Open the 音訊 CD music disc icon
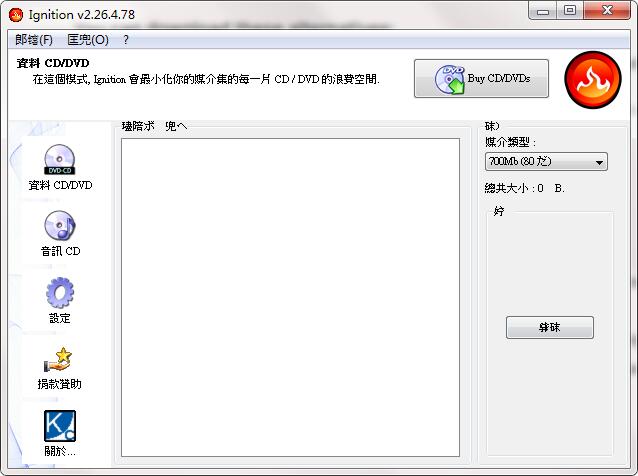 point(59,225)
